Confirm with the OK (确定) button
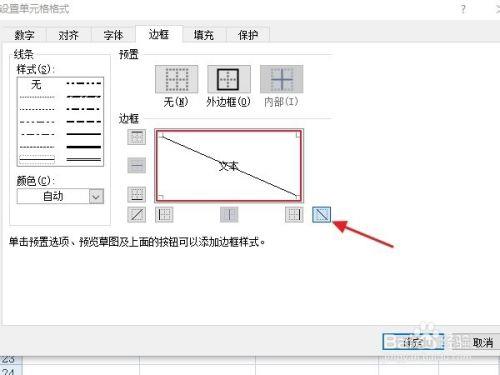This screenshot has height=375, width=500. coord(413,342)
